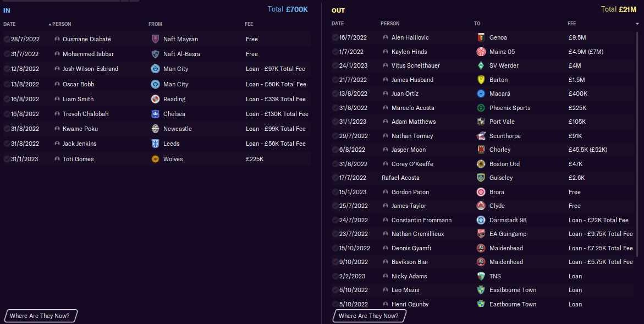Click the Boston Utd club badge

tap(481, 164)
